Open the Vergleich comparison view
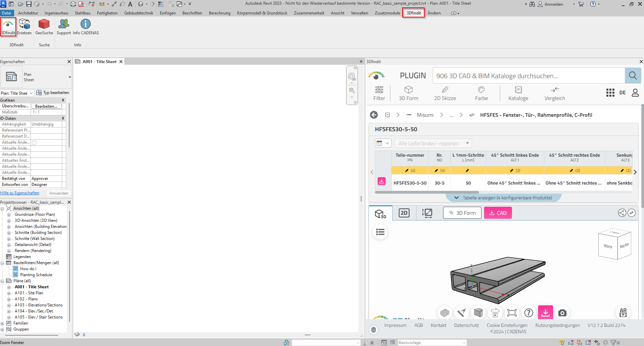Viewport: 644px width, 346px height. (555, 93)
